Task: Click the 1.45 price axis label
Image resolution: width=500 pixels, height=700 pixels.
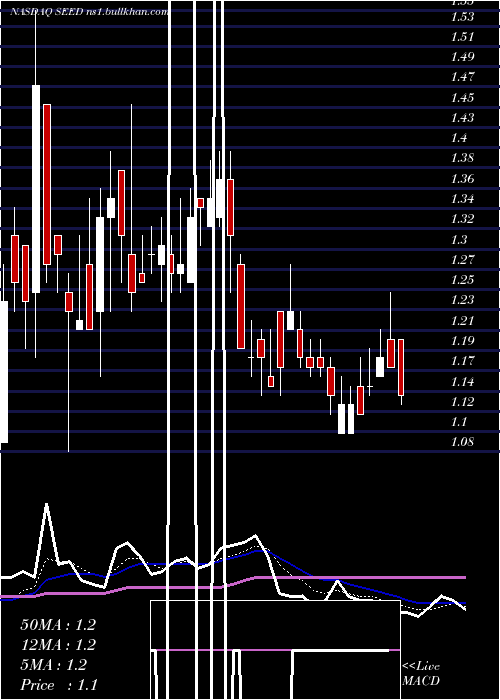Action: pyautogui.click(x=462, y=98)
